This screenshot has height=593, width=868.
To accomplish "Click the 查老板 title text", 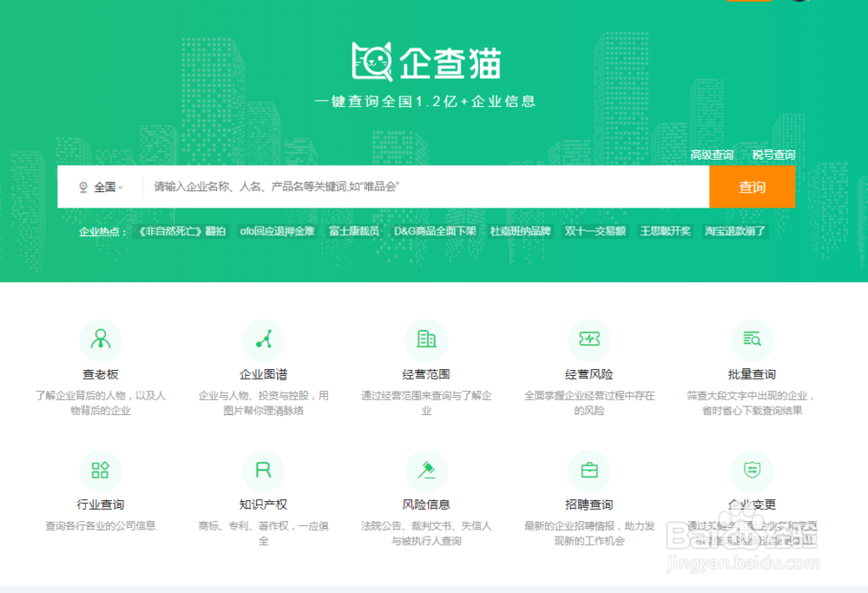I will click(x=100, y=375).
